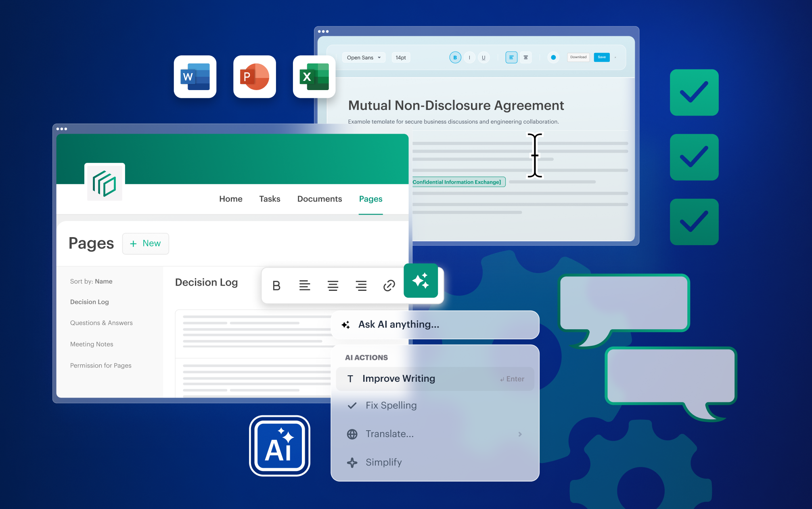Screen dimensions: 812x509
Task: Click the AI ACTIONS section label
Action: coord(366,358)
